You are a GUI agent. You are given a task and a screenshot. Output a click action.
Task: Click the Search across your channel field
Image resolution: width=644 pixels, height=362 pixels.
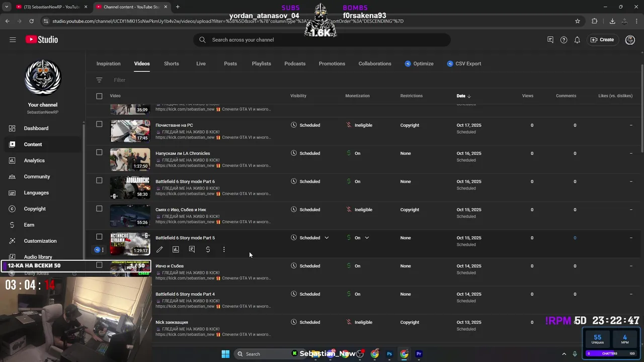click(322, 40)
